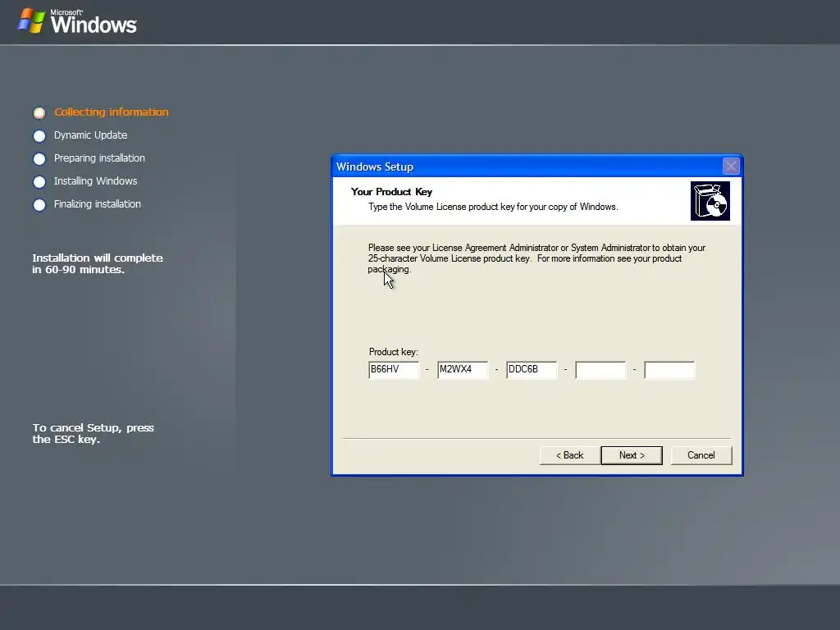Click the Windows flag logo
The width and height of the screenshot is (840, 630).
tap(31, 21)
